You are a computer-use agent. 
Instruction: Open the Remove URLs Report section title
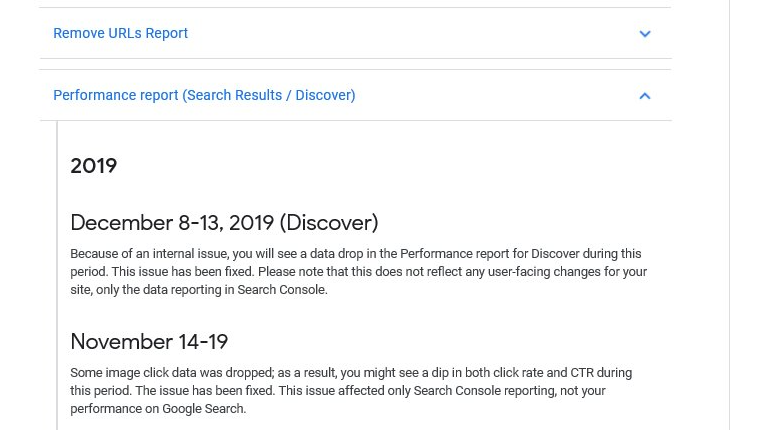pyautogui.click(x=120, y=33)
